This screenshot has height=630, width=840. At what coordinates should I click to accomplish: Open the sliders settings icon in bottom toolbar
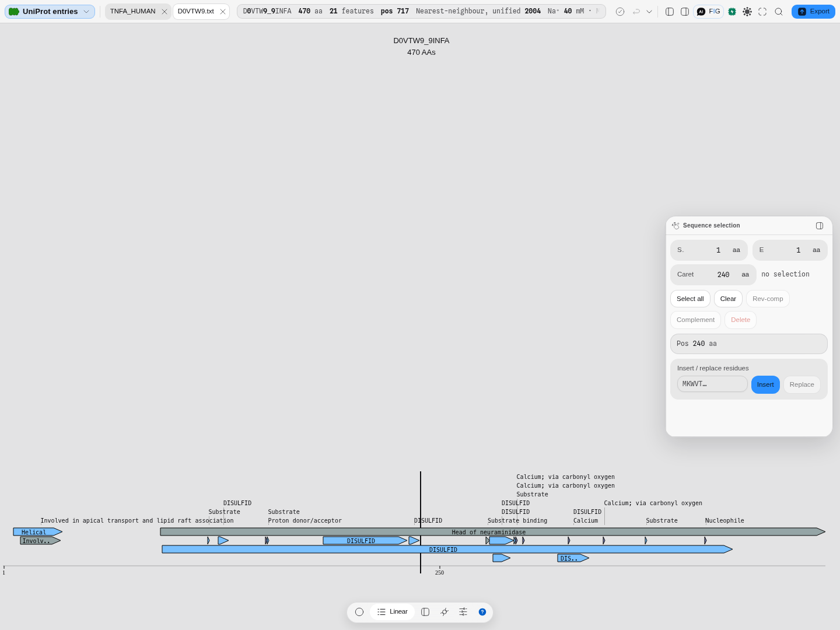coord(463,612)
